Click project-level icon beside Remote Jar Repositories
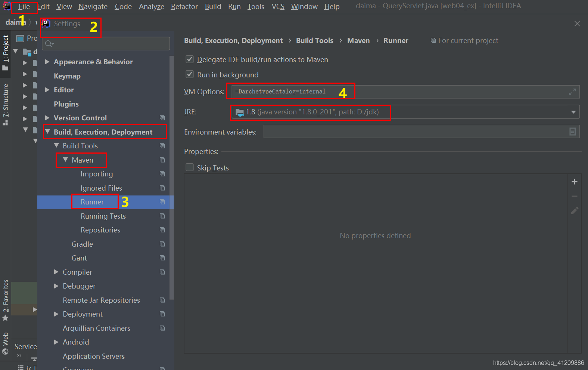Viewport: 588px width, 370px height. (x=162, y=300)
